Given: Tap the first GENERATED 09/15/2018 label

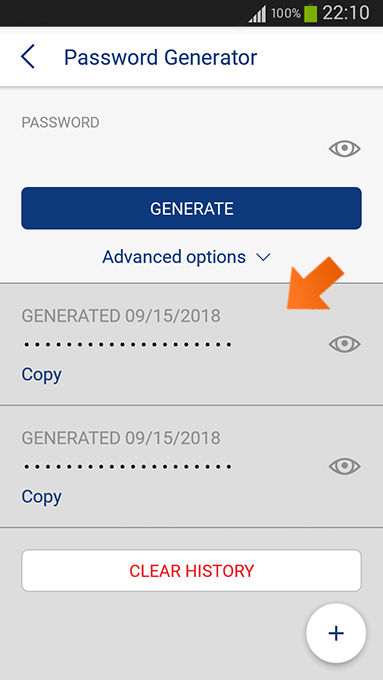Looking at the screenshot, I should [x=121, y=316].
